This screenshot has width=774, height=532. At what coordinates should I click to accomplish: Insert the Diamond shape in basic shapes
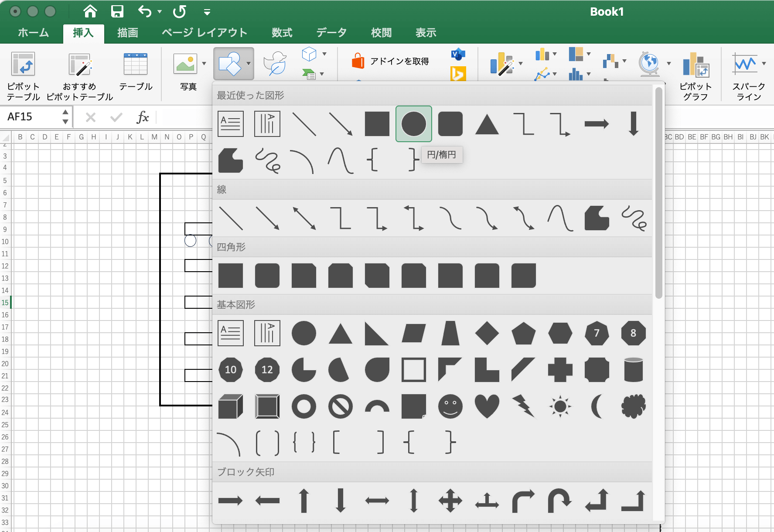click(487, 333)
